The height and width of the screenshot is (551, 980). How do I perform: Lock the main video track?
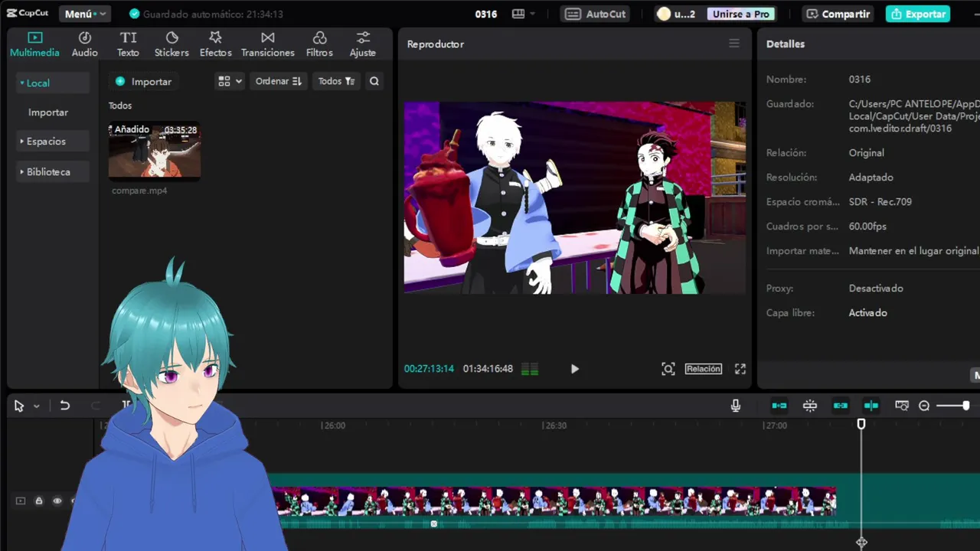pyautogui.click(x=39, y=501)
